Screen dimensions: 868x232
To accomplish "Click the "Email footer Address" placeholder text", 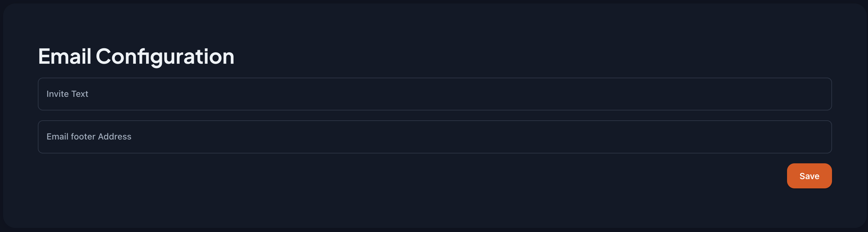I will [x=89, y=137].
